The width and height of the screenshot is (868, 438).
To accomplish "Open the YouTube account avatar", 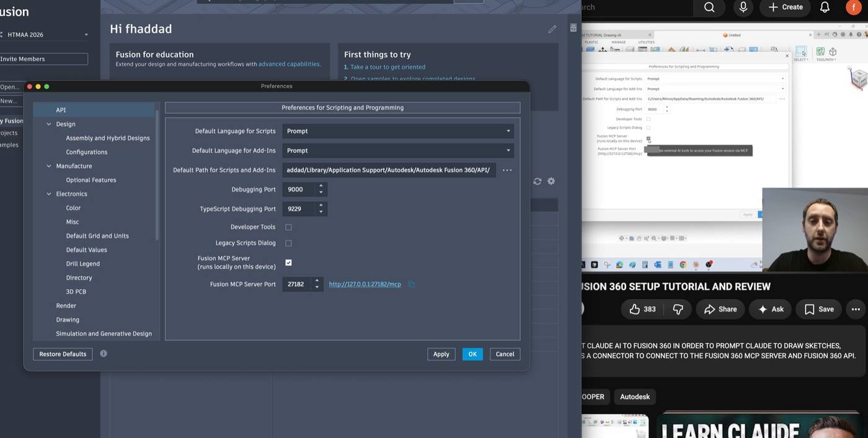I will point(854,7).
